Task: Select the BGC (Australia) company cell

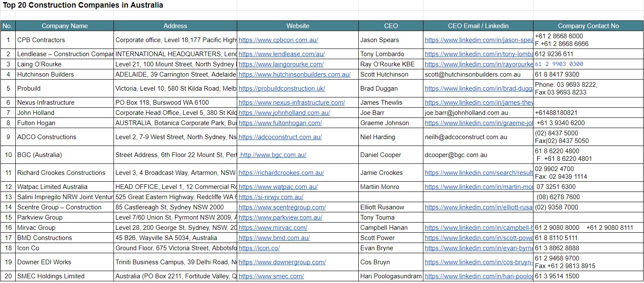Action: tap(65, 155)
